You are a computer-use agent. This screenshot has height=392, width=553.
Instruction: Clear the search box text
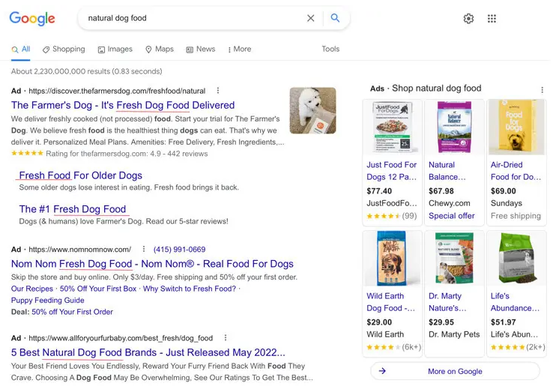pos(311,18)
